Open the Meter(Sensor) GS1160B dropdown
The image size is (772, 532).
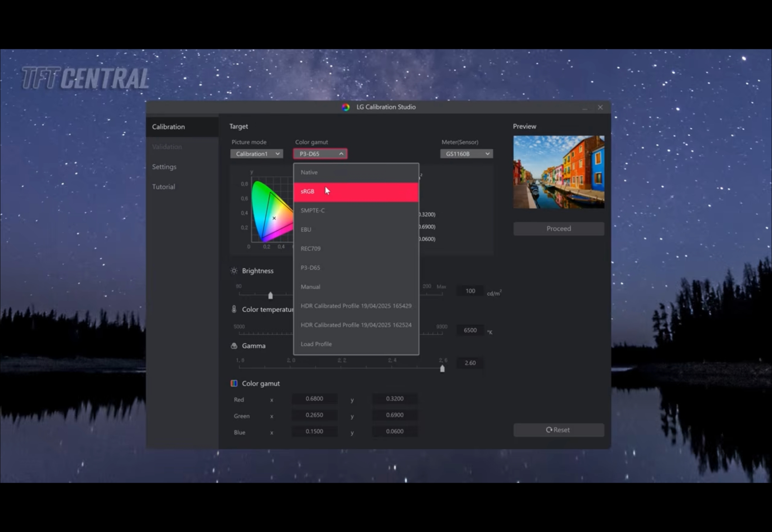coord(466,154)
